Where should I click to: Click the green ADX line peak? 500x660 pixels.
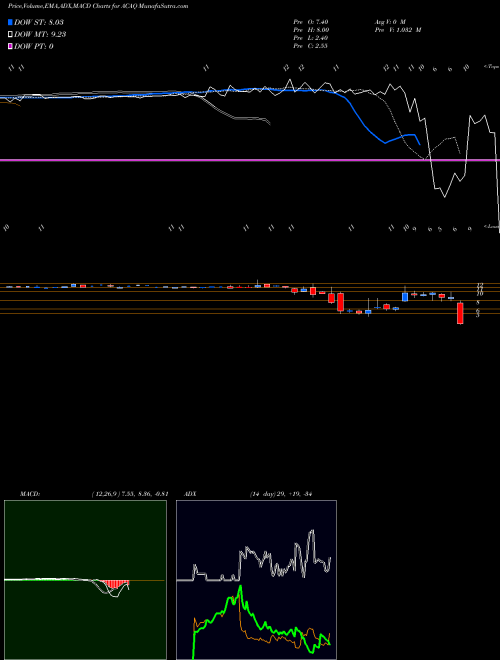(240, 588)
